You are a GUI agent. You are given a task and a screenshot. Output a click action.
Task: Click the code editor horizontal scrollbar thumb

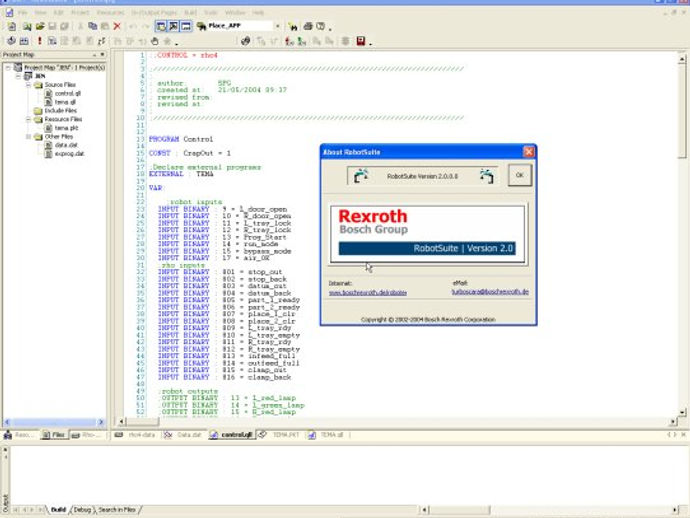point(143,422)
